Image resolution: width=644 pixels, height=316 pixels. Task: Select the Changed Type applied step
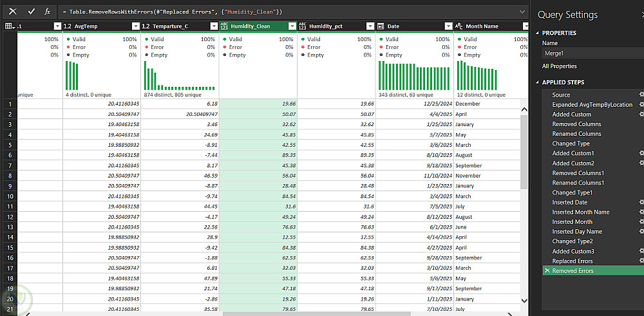coord(571,144)
